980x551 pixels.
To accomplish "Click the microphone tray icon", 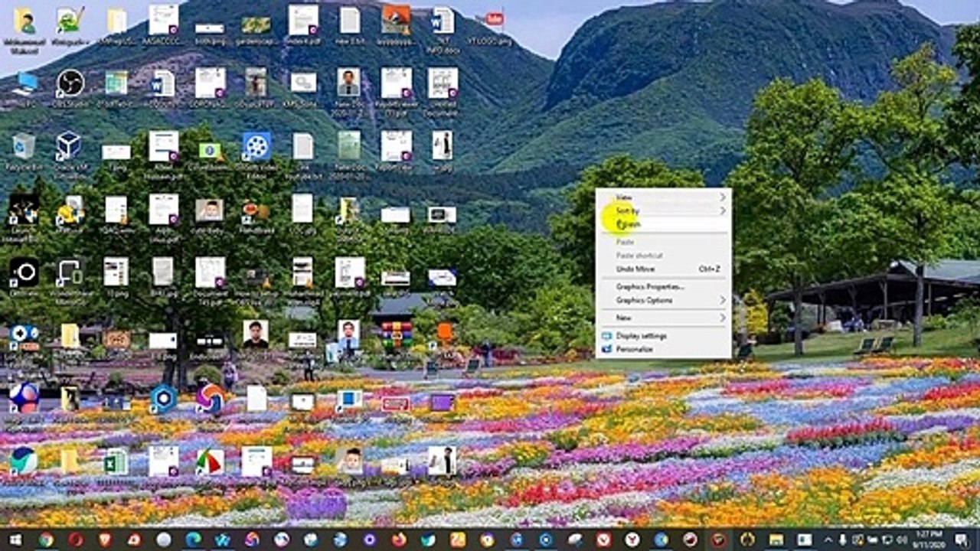I will pos(843,540).
